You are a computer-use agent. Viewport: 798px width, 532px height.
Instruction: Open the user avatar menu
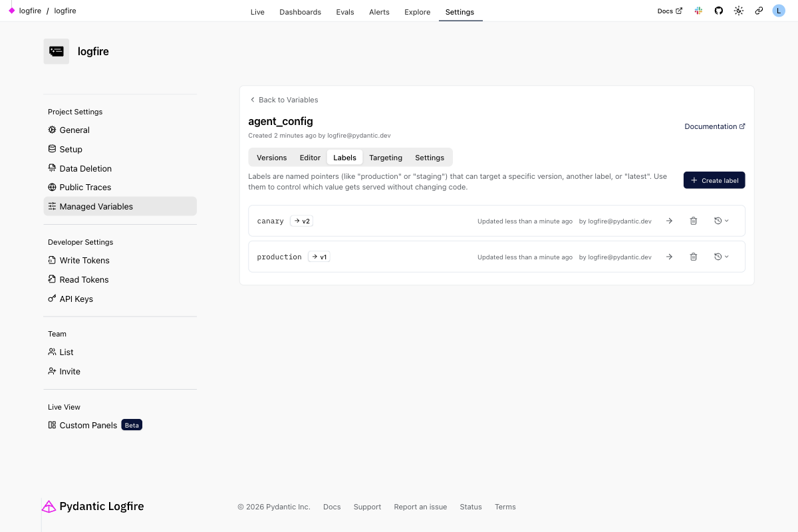[779, 11]
